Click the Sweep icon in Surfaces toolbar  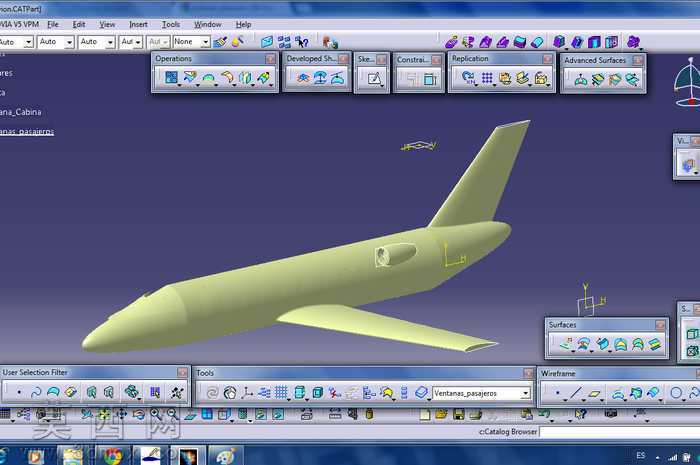tap(603, 344)
